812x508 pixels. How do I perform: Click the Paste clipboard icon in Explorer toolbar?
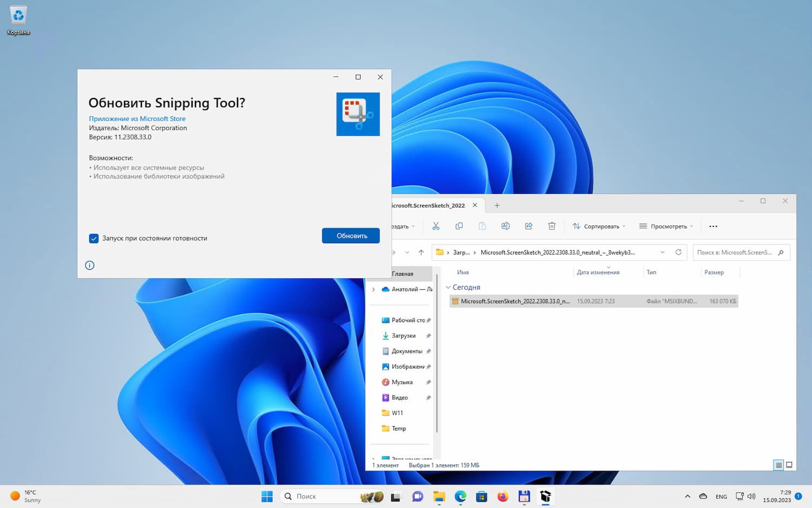(x=482, y=226)
